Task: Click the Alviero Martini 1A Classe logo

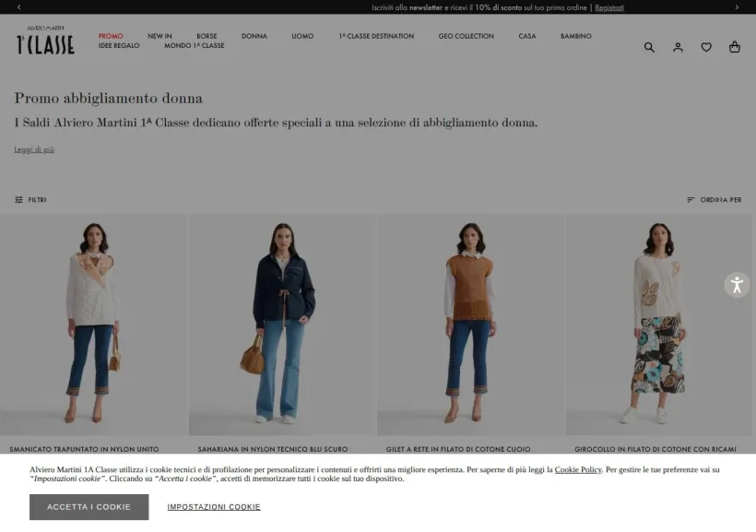Action: pos(45,40)
